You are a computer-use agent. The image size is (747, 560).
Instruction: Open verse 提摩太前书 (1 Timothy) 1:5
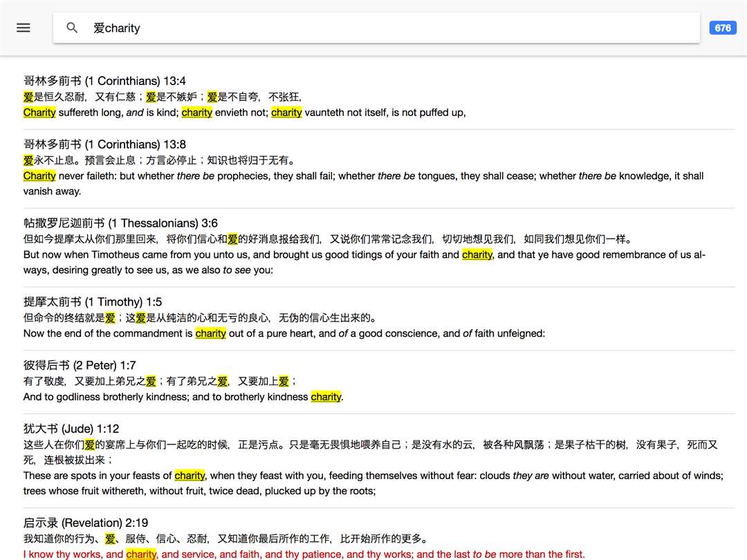[93, 302]
